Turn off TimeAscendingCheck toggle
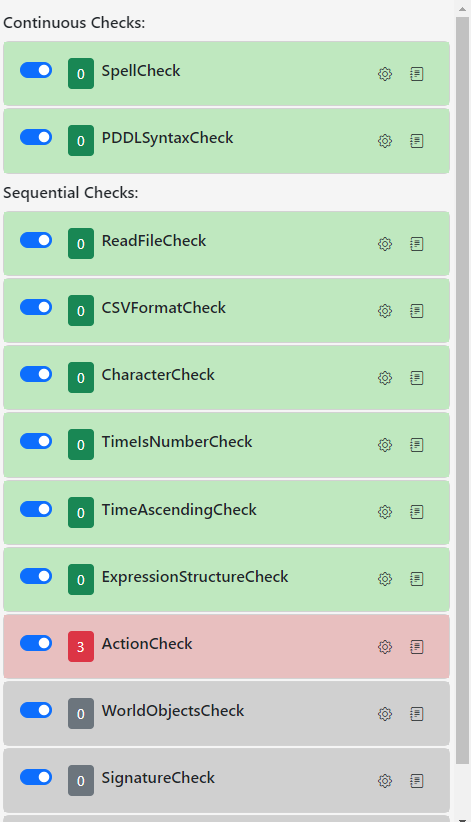Screen dimensions: 471x822 click(x=36, y=509)
